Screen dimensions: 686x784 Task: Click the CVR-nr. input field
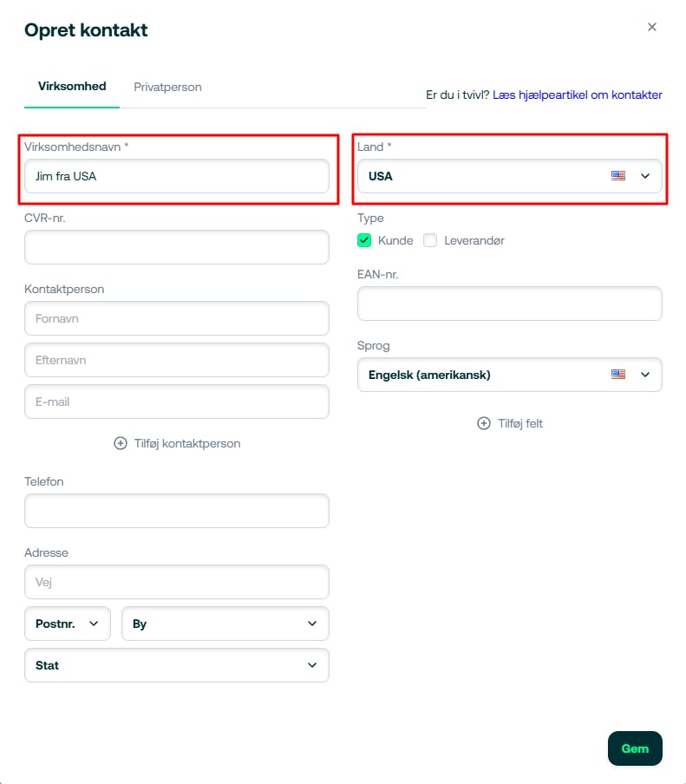[x=177, y=247]
